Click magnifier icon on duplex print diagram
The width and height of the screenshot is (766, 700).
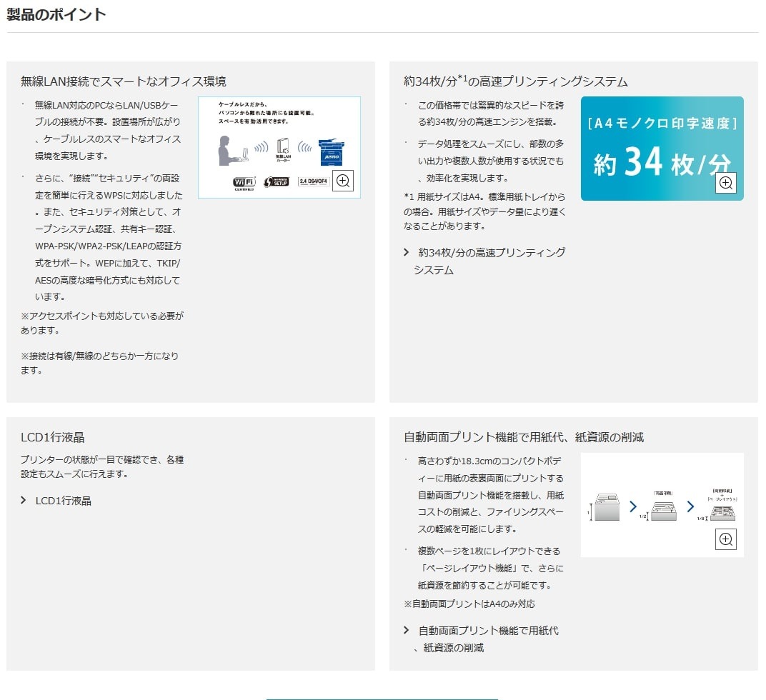(726, 539)
